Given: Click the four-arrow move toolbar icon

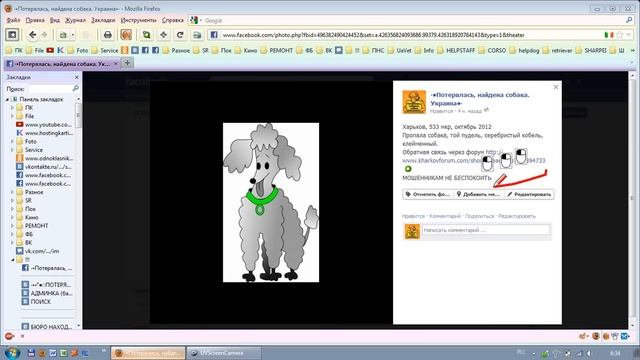Looking at the screenshot, I should (x=163, y=35).
